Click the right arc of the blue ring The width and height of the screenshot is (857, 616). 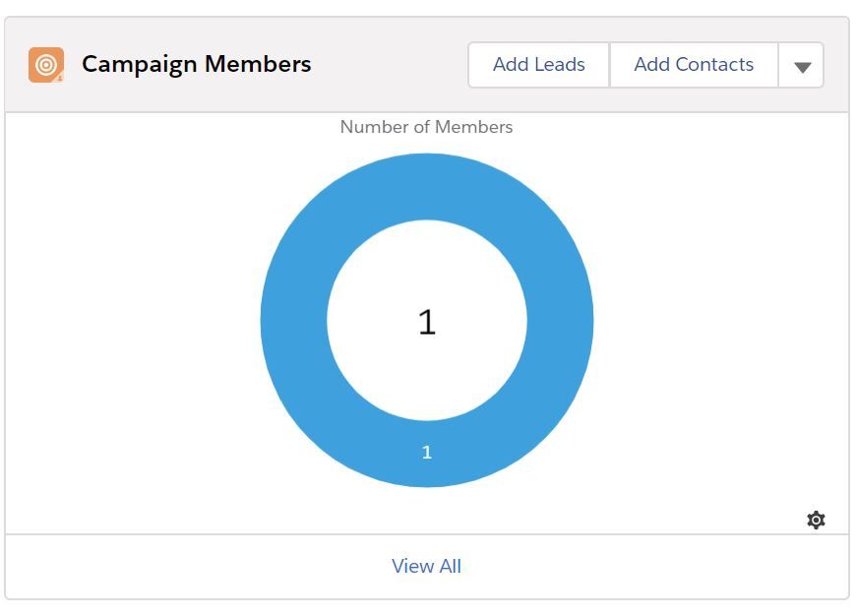pyautogui.click(x=560, y=321)
